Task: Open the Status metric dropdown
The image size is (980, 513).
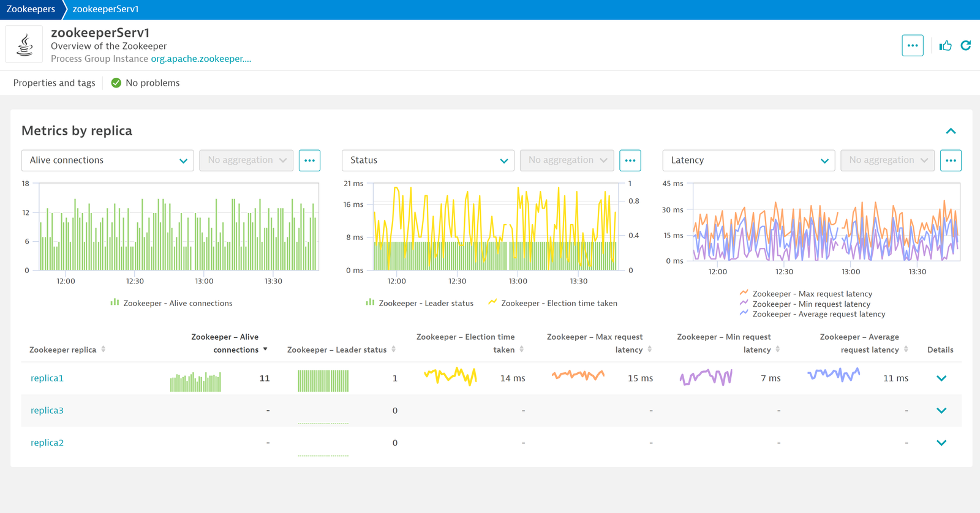Action: (x=428, y=160)
